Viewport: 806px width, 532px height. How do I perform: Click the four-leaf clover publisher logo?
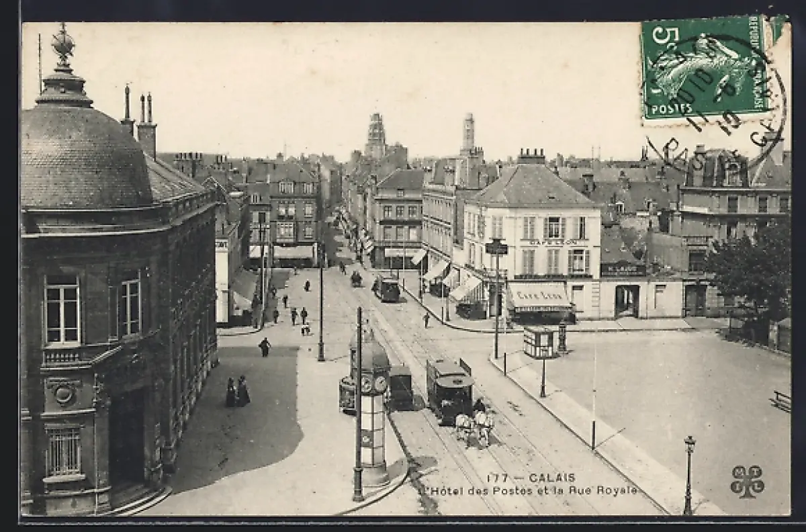click(x=747, y=481)
